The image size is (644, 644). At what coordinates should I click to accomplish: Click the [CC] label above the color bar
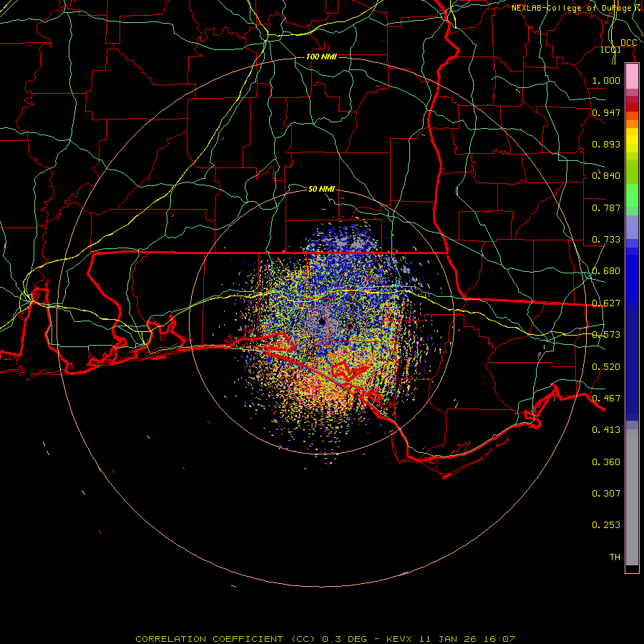click(611, 50)
